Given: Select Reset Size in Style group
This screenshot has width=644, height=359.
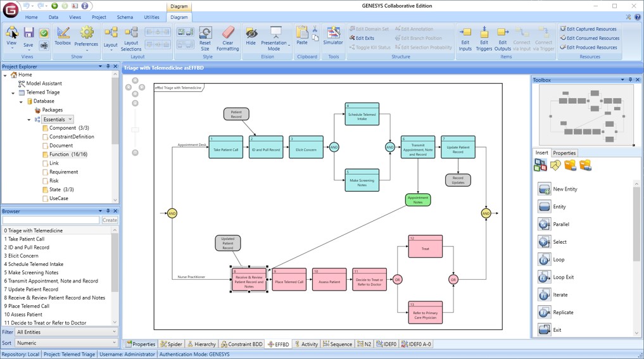Looking at the screenshot, I should [x=205, y=38].
